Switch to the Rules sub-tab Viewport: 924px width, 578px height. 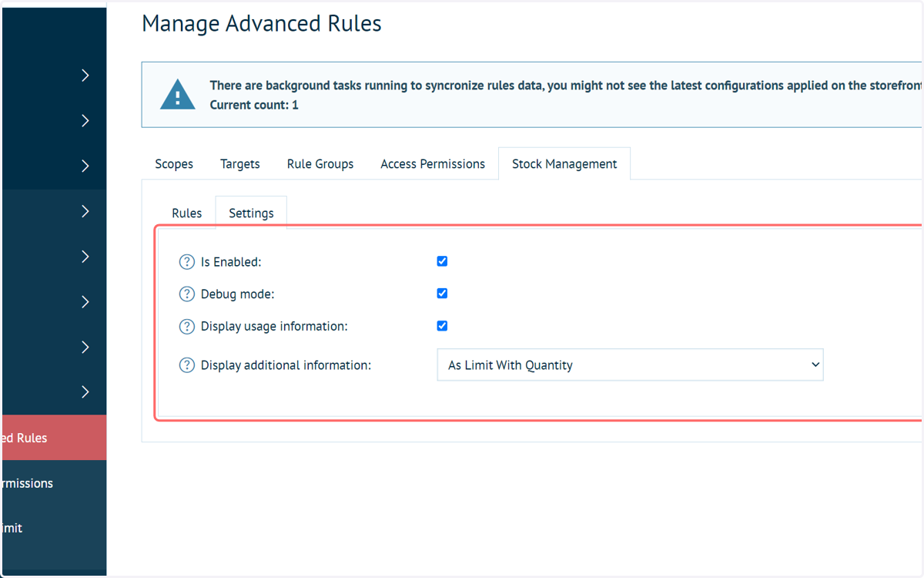[x=187, y=213]
